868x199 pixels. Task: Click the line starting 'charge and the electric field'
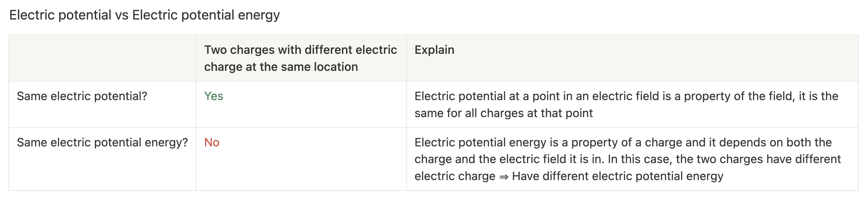coord(628,159)
